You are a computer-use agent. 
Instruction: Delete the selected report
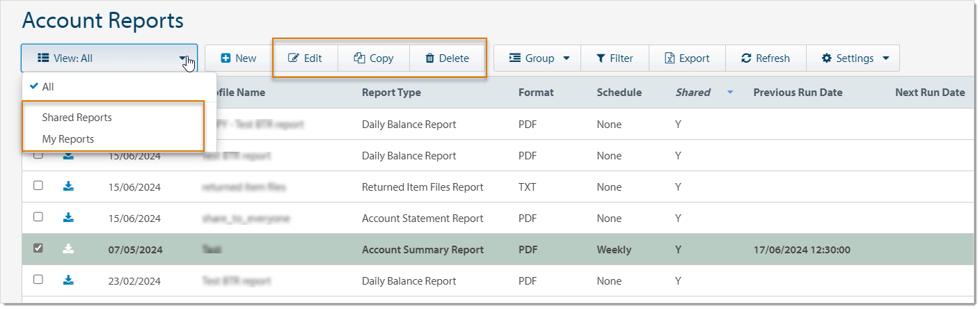447,58
